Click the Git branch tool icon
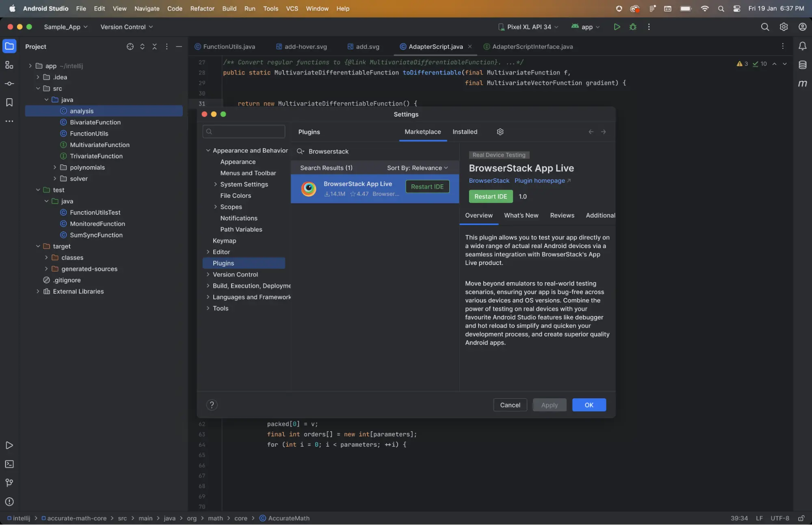The height and width of the screenshot is (525, 812). tap(9, 483)
